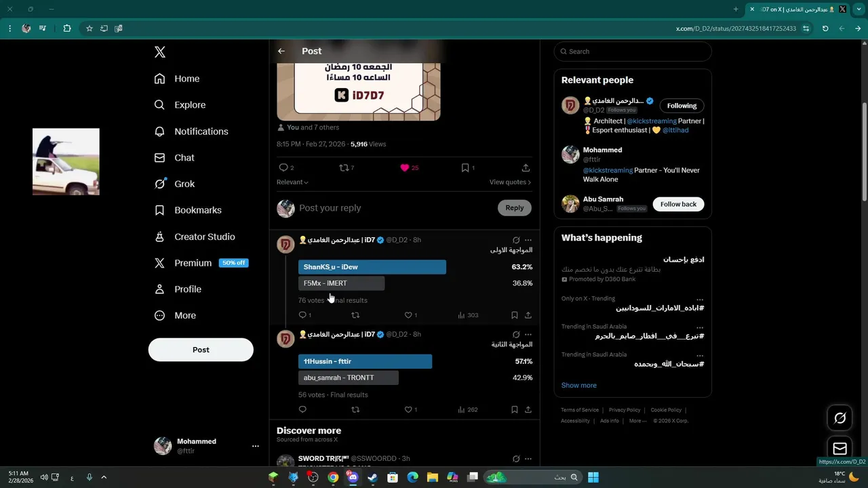Bookmark page with browser star icon
Viewport: 868px width, 488px height.
(x=89, y=28)
